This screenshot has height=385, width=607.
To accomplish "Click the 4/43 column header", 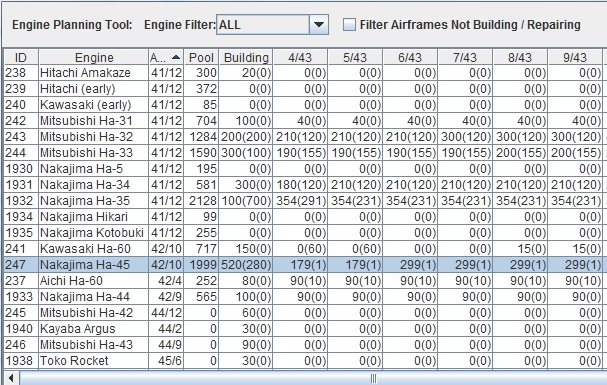I will tap(300, 57).
